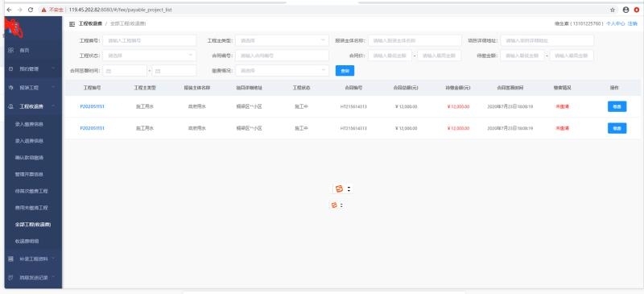
Task: Click the icon beside 报装工程
Action: tap(10, 88)
